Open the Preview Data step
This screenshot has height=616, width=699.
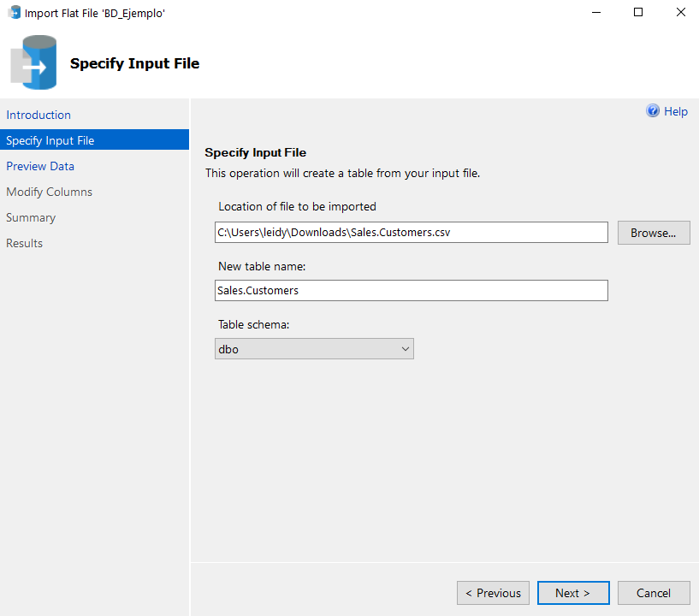(x=40, y=166)
